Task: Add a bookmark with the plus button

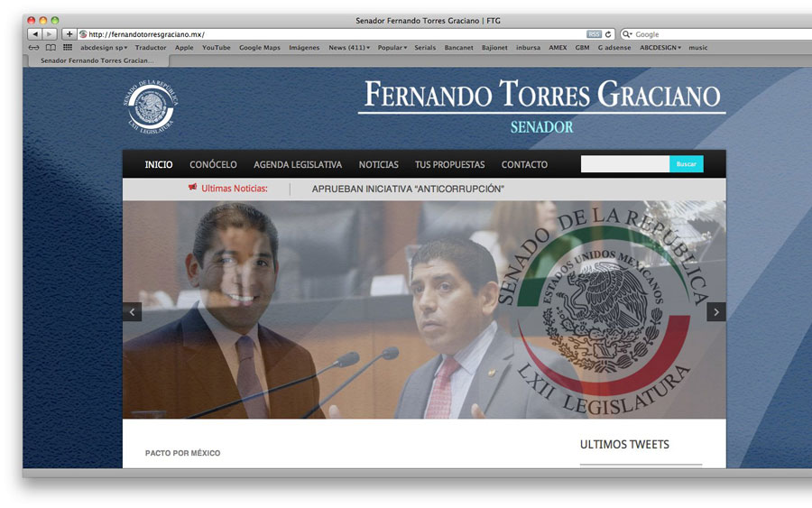Action: point(69,34)
